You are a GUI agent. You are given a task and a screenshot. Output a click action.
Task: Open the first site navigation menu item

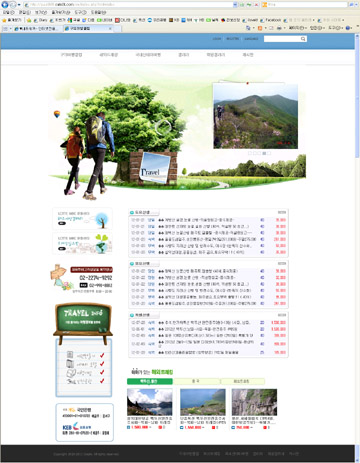71,55
